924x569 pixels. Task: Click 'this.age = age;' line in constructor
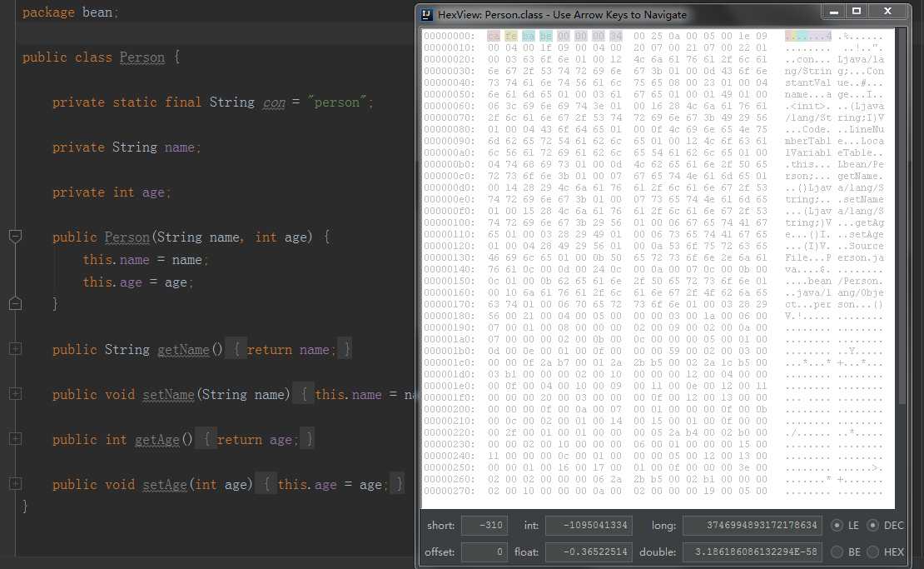(x=138, y=282)
